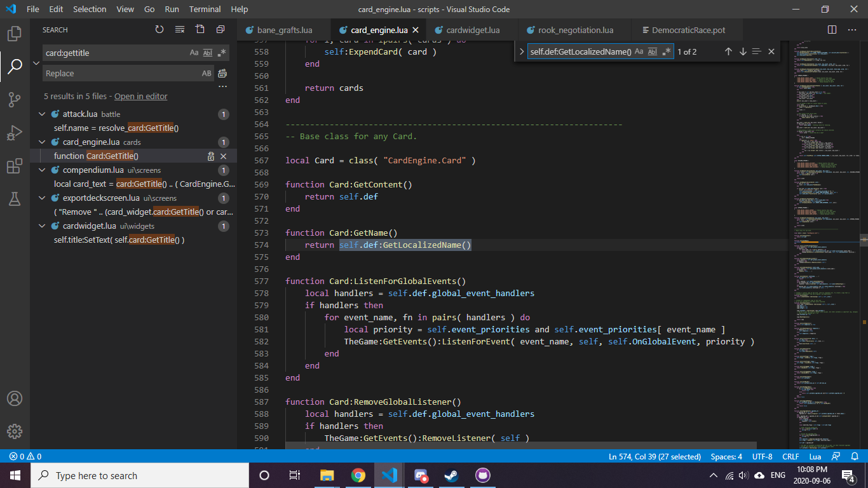Image resolution: width=868 pixels, height=488 pixels.
Task: Go to next match in find widget
Action: (743, 51)
